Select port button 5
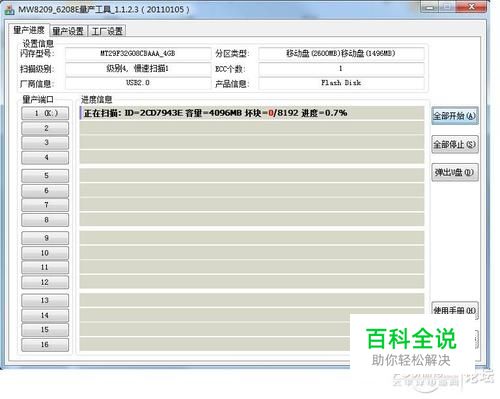The width and height of the screenshot is (500, 399). tap(45, 176)
